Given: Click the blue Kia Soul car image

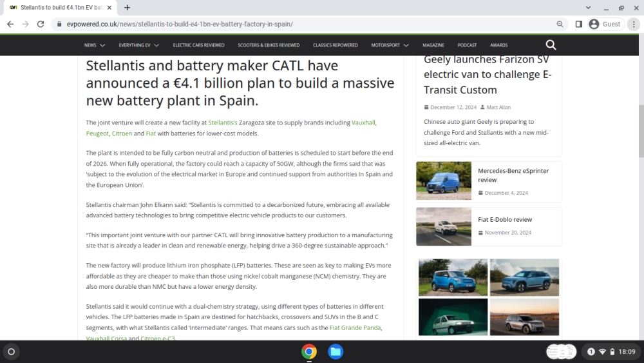Looking at the screenshot, I should [x=453, y=277].
